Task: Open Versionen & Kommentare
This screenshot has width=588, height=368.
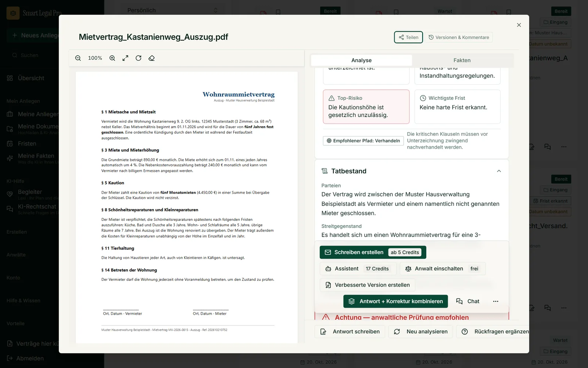Action: point(459,37)
